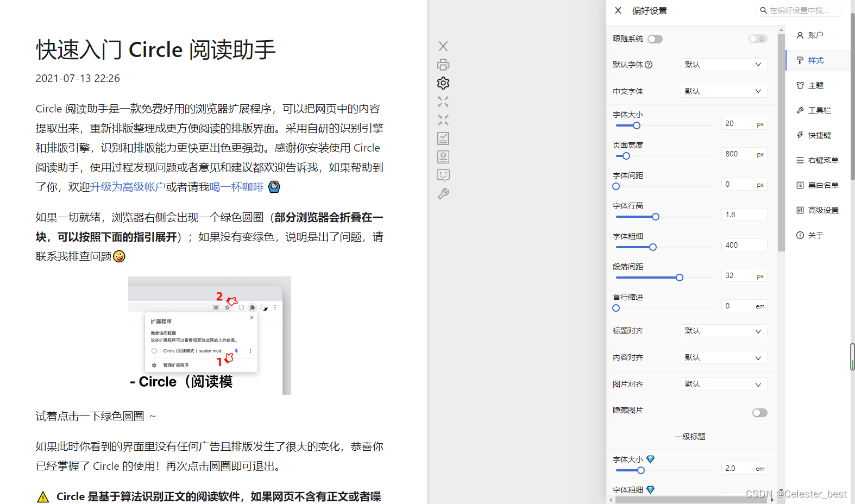Switch to the 主题 tab
855x504 pixels.
click(x=818, y=85)
